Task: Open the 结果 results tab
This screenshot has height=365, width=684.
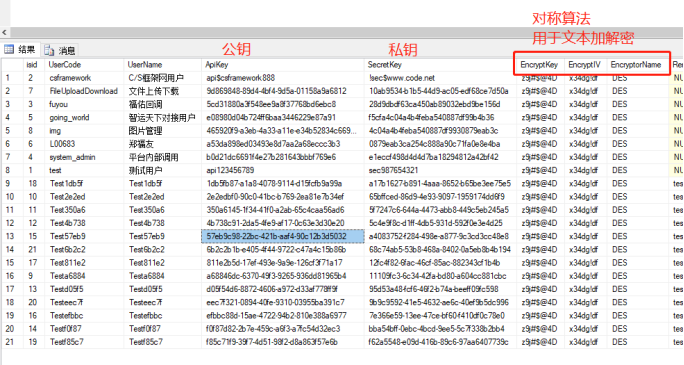Action: (20, 49)
